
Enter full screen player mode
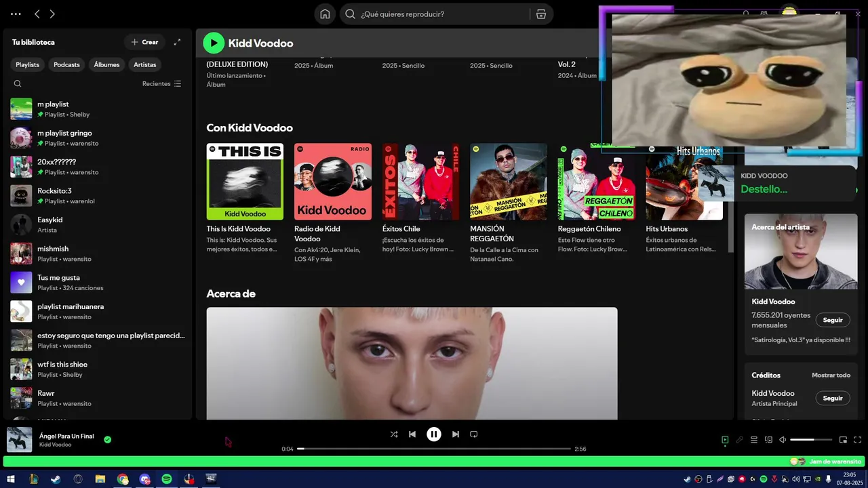(858, 440)
